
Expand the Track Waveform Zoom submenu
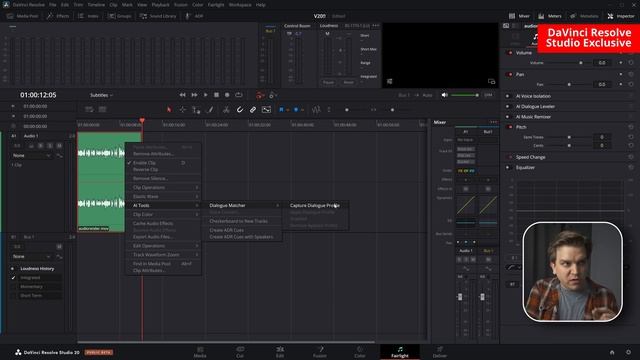click(163, 255)
